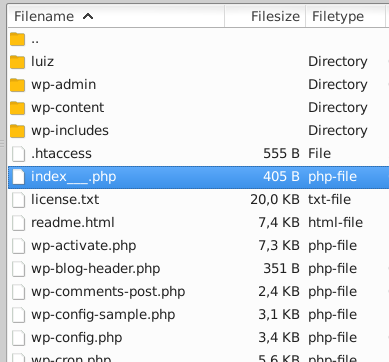Open the parent directory folder icon
389x362 pixels.
17,39
